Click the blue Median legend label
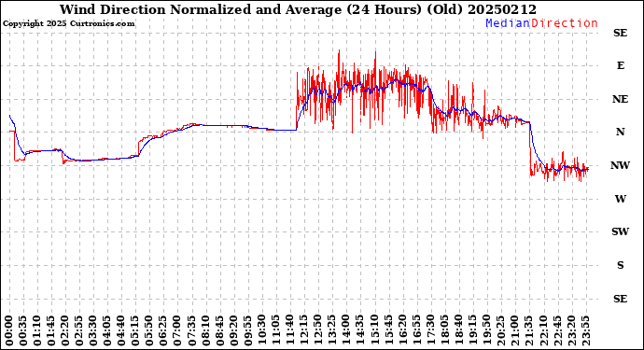Screen dimensions: 644x350 point(508,23)
